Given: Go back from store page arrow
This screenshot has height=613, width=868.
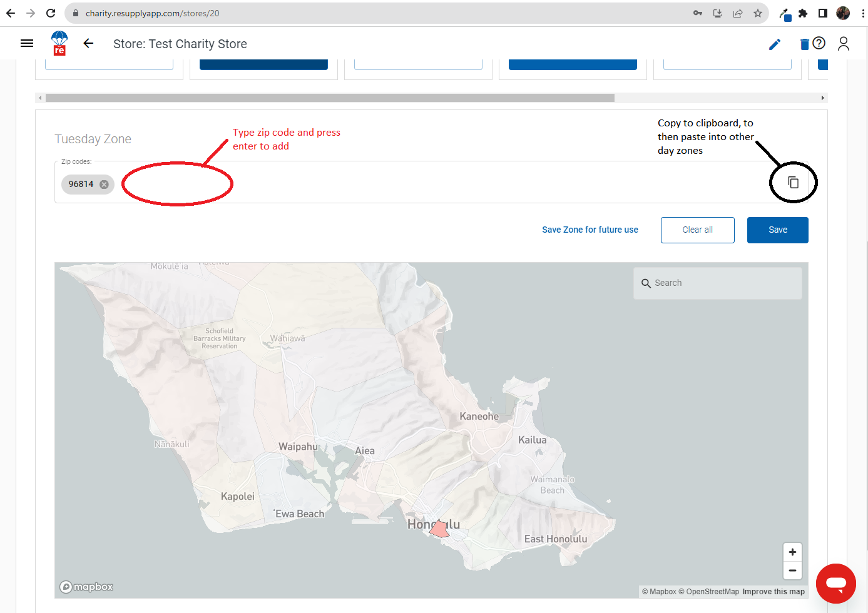Looking at the screenshot, I should (x=88, y=43).
